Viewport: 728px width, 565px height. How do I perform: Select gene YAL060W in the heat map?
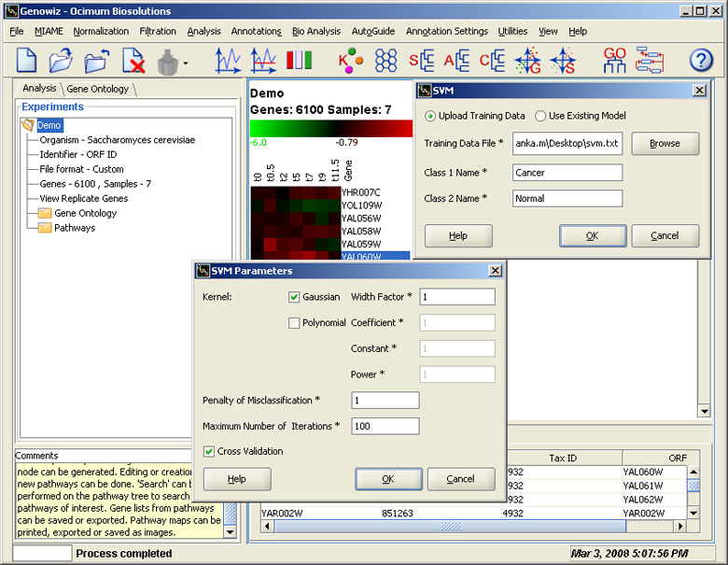point(361,257)
